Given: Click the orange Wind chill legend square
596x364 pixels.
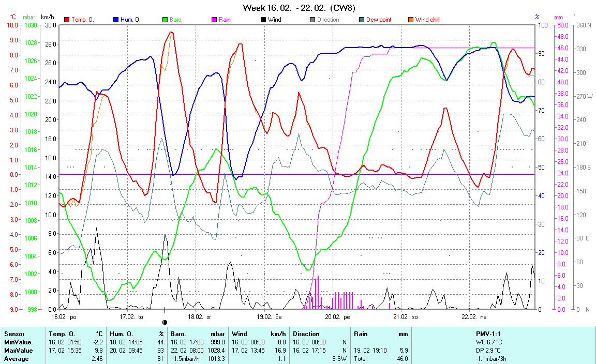Looking at the screenshot, I should tap(411, 20).
